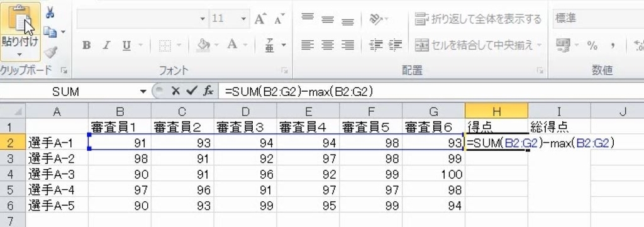Open underline style dropdown arrow
The width and height of the screenshot is (644, 227).
click(x=140, y=45)
